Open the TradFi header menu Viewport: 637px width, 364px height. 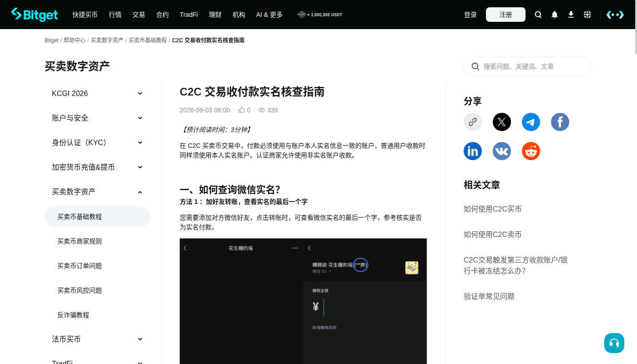pos(189,15)
